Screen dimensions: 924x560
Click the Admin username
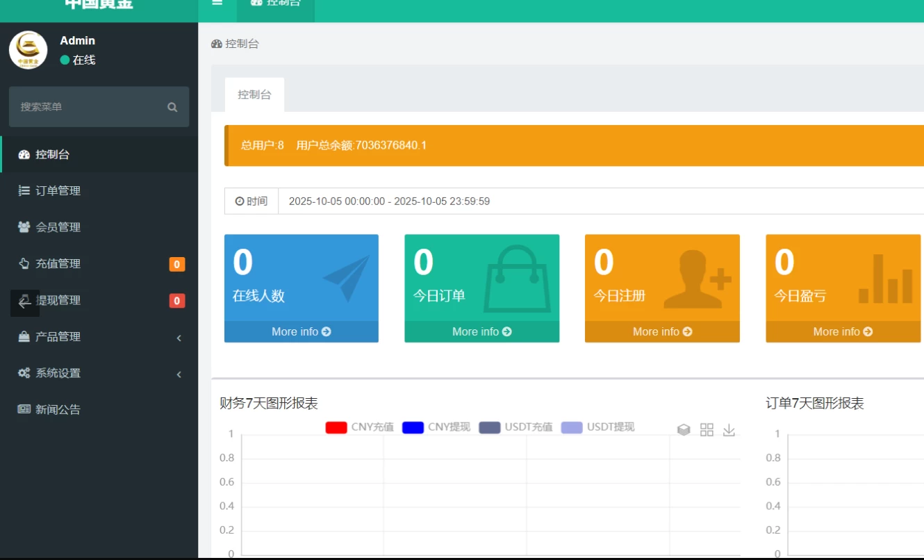[78, 40]
